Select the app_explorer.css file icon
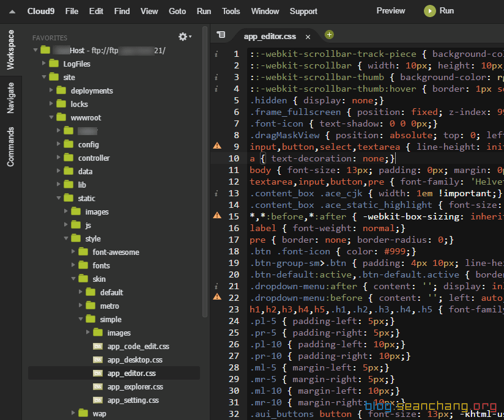504x420 pixels. click(x=98, y=386)
